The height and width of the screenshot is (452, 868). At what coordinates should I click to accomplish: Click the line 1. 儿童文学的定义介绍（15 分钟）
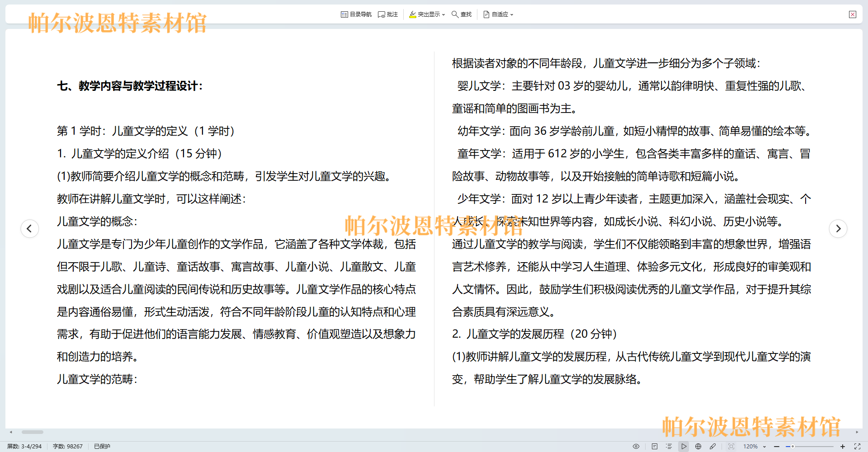tap(140, 154)
